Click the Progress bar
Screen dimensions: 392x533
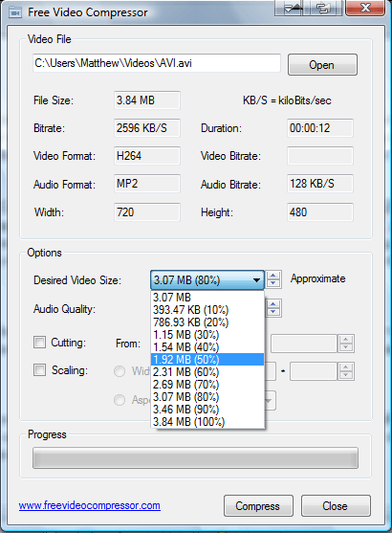[x=195, y=457]
